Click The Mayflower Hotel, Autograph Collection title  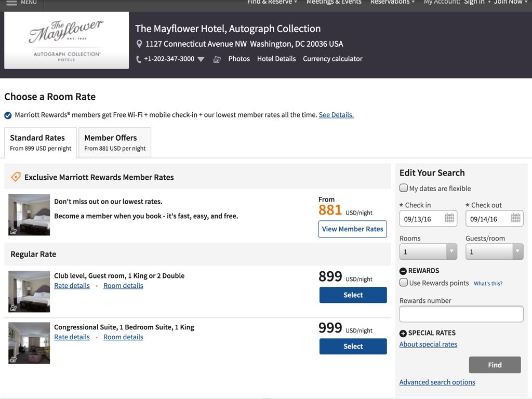pos(228,29)
